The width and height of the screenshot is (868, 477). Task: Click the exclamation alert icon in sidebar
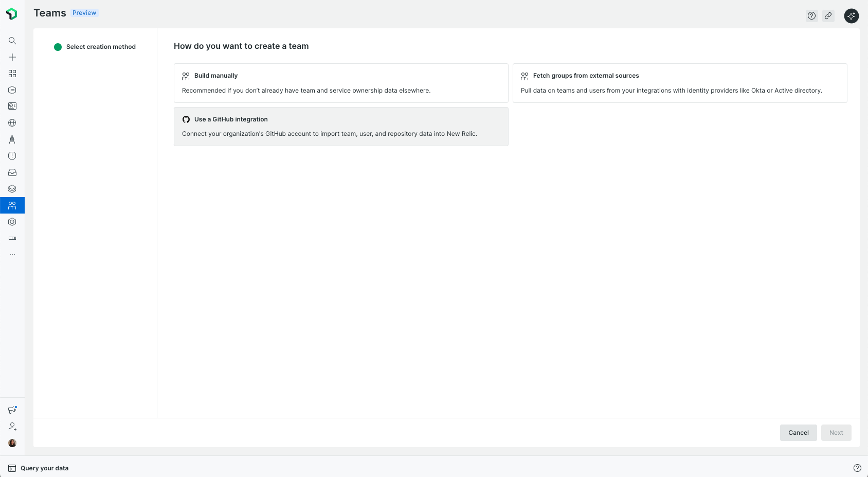(x=12, y=156)
